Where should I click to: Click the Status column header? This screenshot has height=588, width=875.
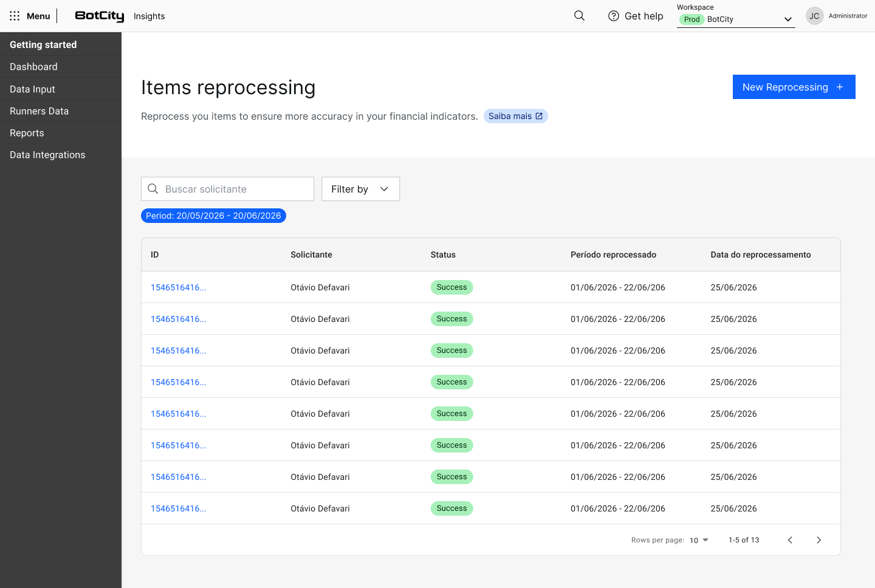443,255
